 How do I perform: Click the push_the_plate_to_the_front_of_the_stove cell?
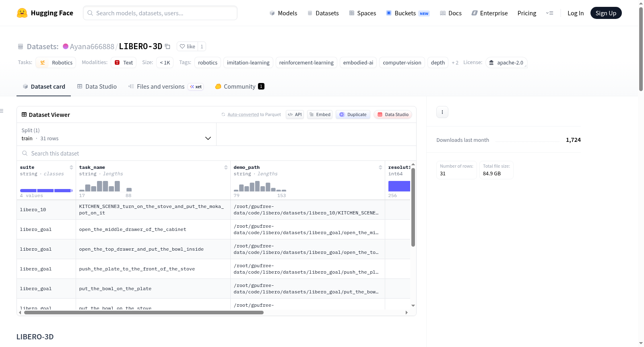coord(153,269)
